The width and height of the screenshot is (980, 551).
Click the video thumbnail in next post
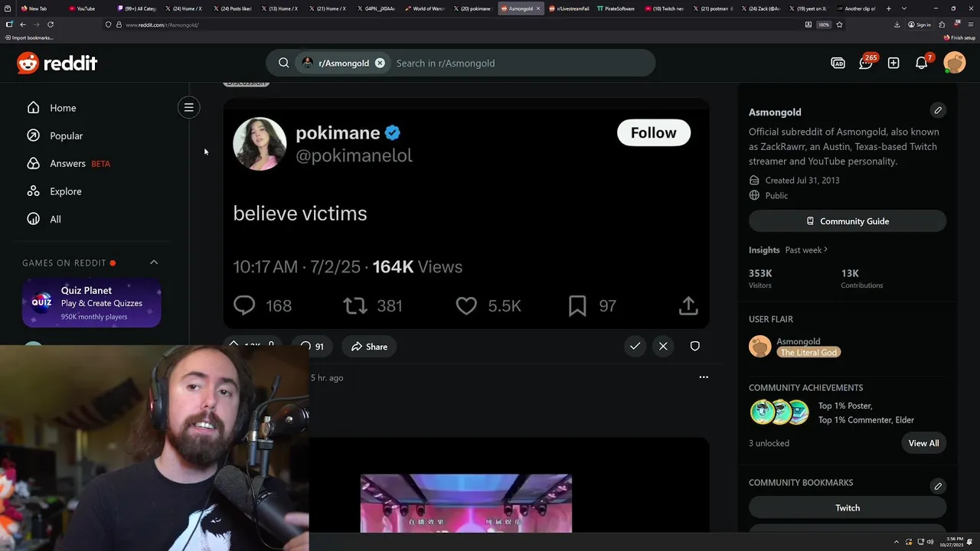[x=466, y=504]
